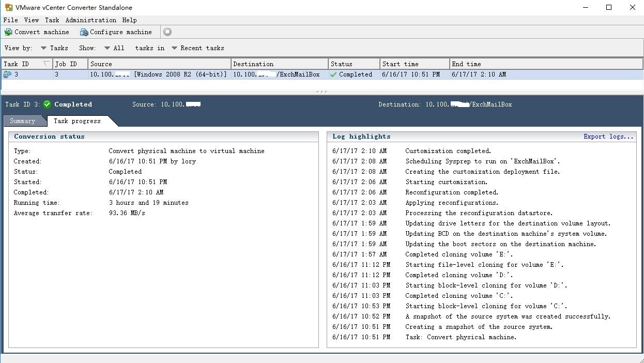This screenshot has height=363, width=644.
Task: Click the Export logs link
Action: click(608, 137)
